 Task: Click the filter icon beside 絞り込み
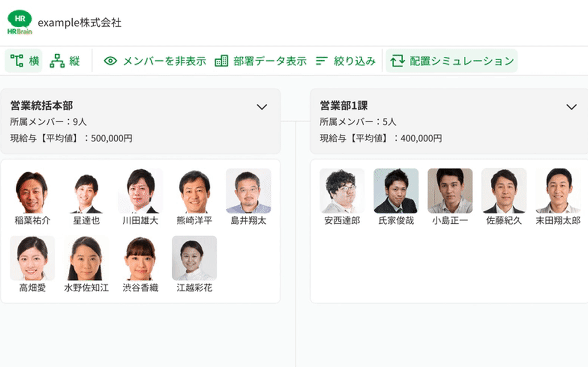point(322,60)
